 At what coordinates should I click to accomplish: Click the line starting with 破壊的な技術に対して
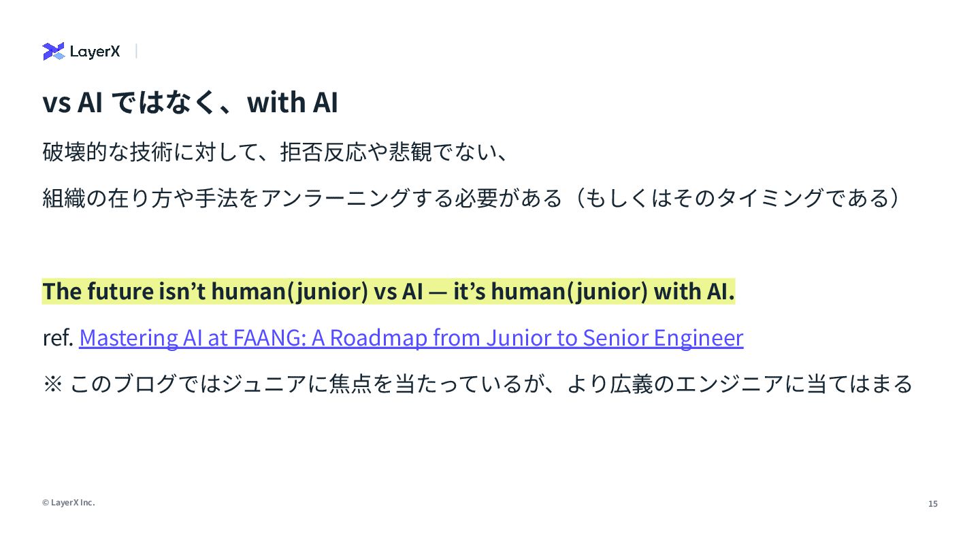point(275,152)
